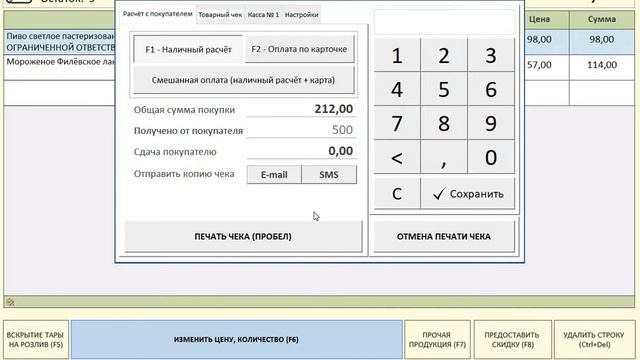Select F1 - Наличный расчёт payment
This screenshot has width=640, height=360.
coord(188,49)
